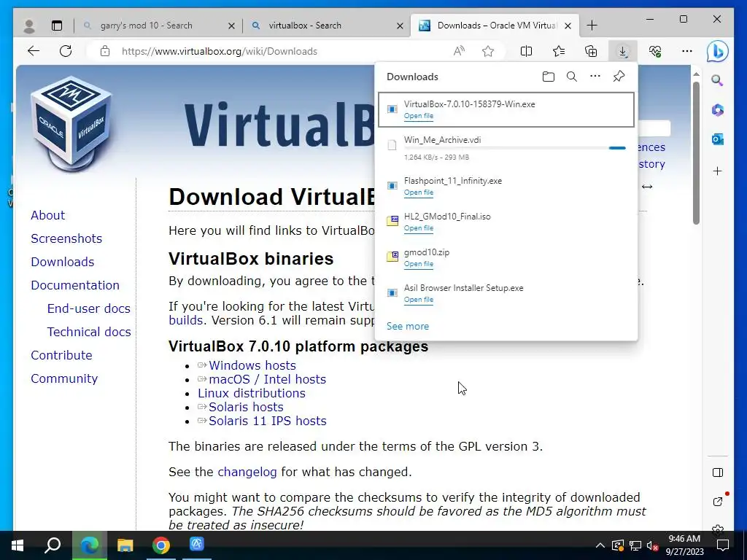747x560 pixels.
Task: Show hidden system tray icons
Action: (600, 545)
